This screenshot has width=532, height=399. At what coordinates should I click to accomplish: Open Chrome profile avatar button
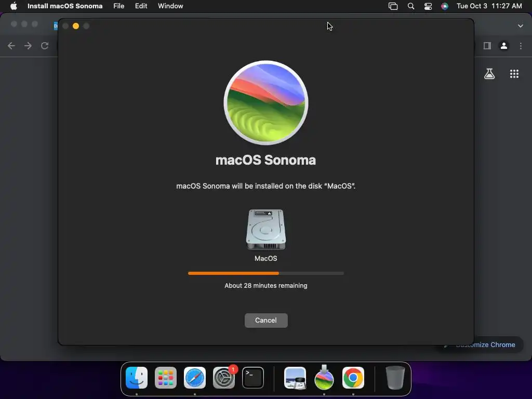[504, 46]
